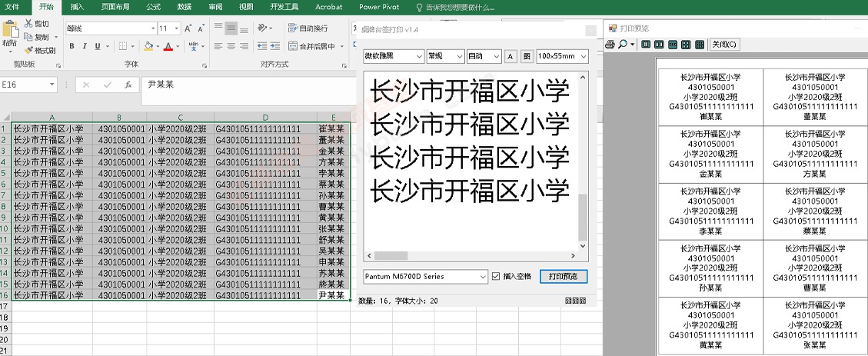Switch to the 插入 ribbon tab

pos(77,7)
